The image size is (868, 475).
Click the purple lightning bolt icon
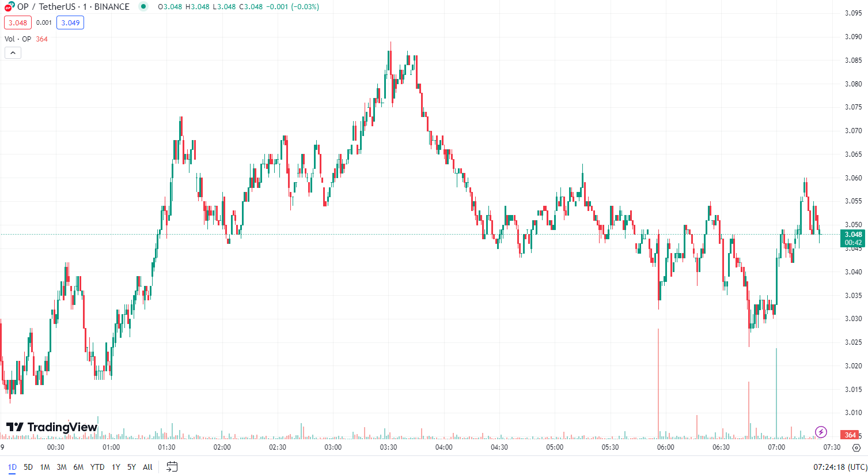pyautogui.click(x=821, y=432)
